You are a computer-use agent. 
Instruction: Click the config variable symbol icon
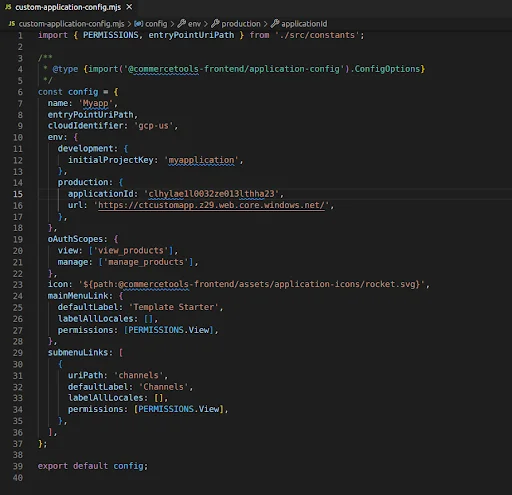coord(139,24)
